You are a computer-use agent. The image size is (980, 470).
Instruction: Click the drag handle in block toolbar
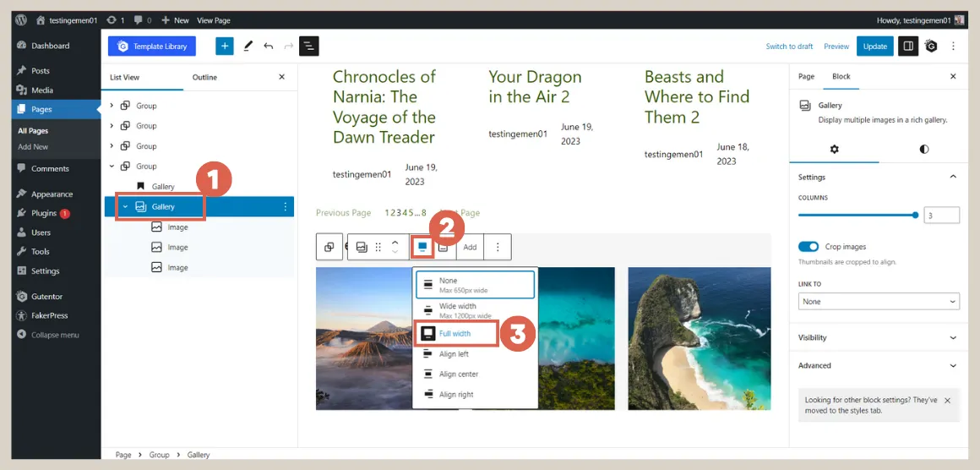(378, 247)
